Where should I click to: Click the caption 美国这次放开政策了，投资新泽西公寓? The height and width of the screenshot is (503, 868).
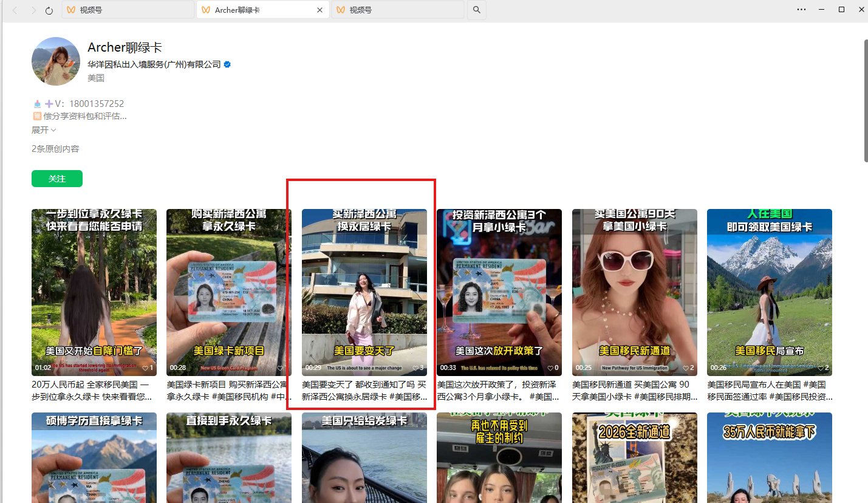pos(499,391)
